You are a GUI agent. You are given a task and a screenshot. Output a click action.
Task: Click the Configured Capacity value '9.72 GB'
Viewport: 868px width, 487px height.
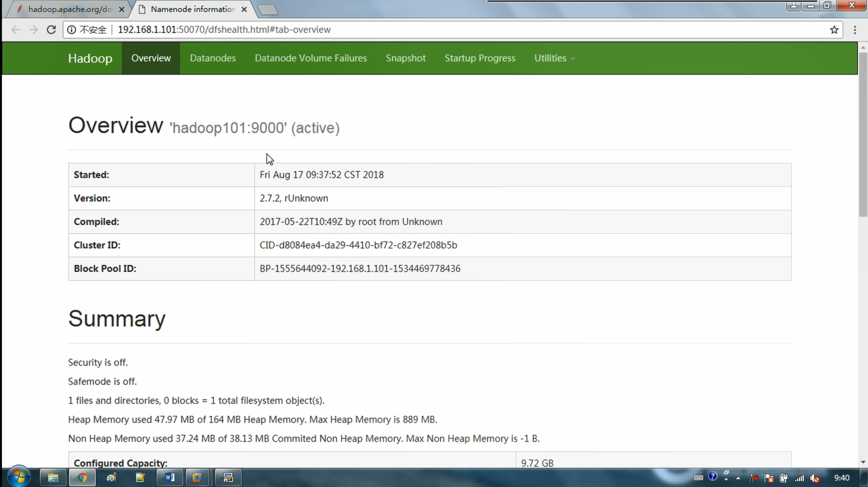coord(537,463)
